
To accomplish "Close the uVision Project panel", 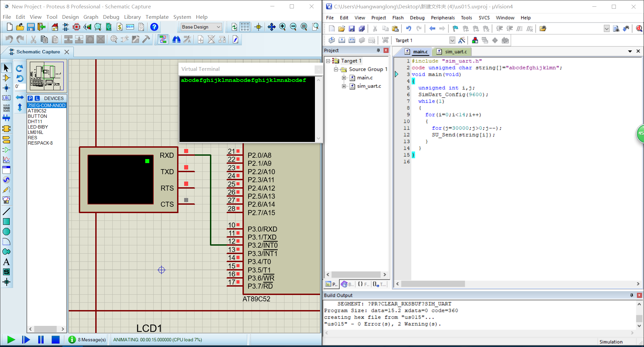I will 386,50.
